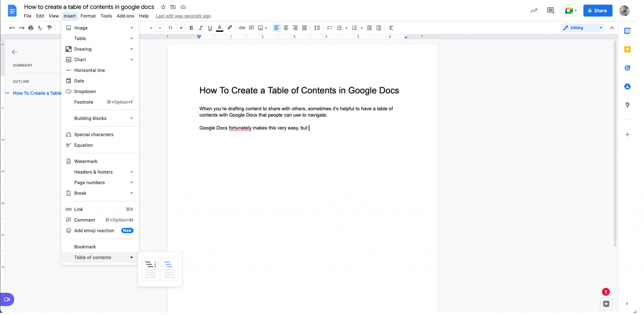
Task: Open the Format menu
Action: point(88,16)
